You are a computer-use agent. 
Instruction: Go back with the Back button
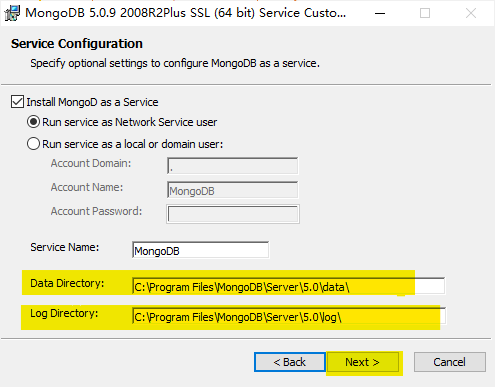pyautogui.click(x=290, y=362)
